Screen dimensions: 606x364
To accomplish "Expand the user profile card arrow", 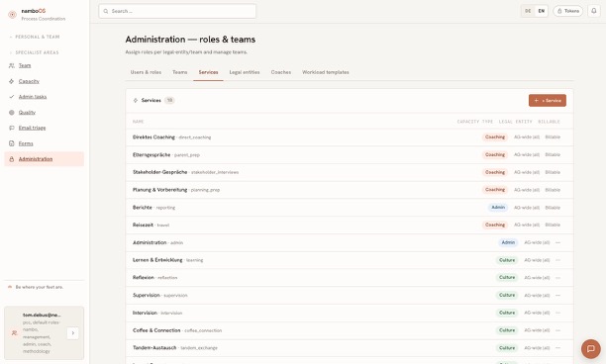I will coord(72,332).
